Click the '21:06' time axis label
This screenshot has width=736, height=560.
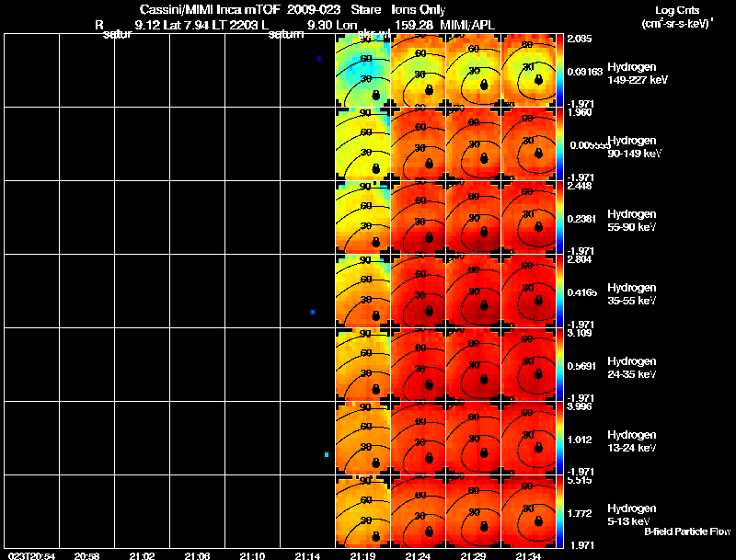click(x=197, y=555)
